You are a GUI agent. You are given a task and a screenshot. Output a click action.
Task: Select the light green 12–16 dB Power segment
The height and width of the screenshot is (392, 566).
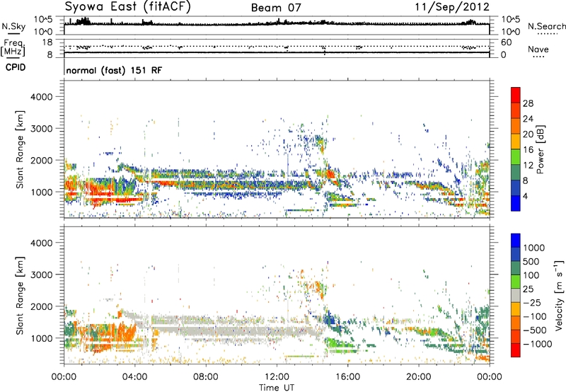tap(516, 157)
